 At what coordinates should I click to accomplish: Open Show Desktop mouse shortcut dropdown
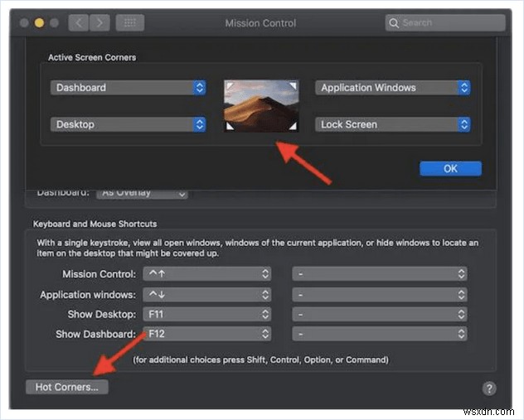[x=380, y=314]
